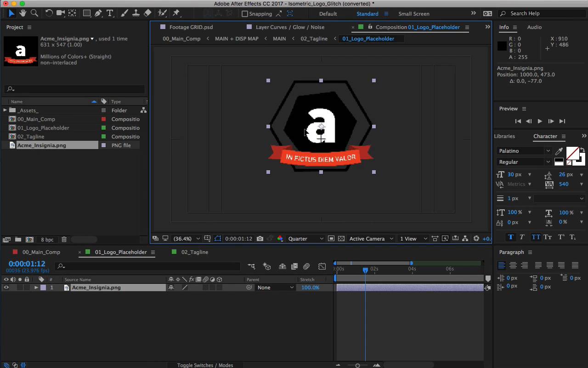
Task: Open Active Camera view dropdown
Action: [x=371, y=239]
